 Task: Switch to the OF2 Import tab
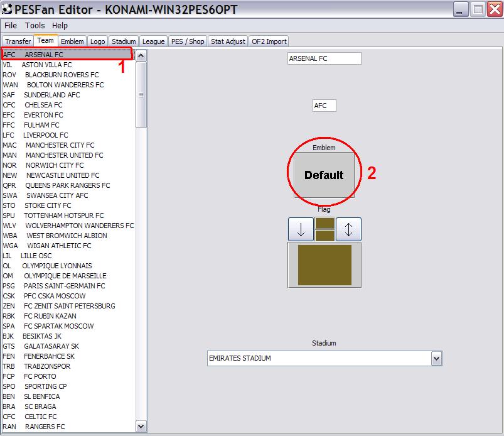click(269, 41)
